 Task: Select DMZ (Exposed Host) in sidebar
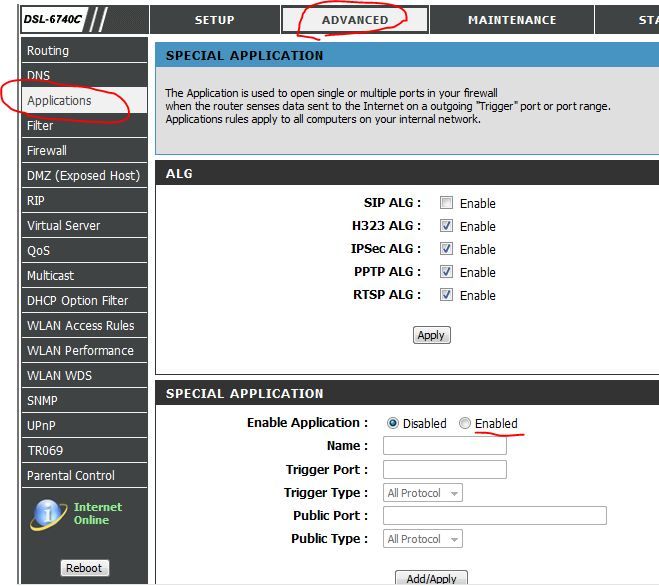(83, 176)
